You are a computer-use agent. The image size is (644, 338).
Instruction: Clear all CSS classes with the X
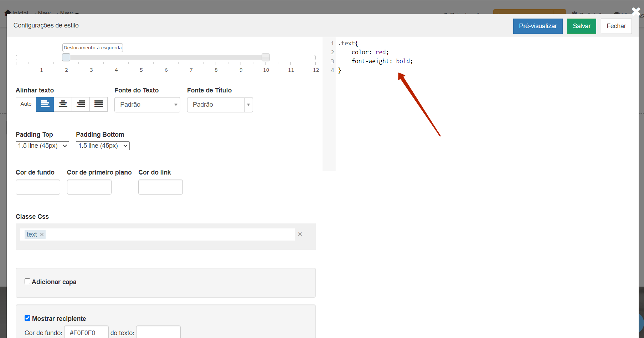click(300, 234)
